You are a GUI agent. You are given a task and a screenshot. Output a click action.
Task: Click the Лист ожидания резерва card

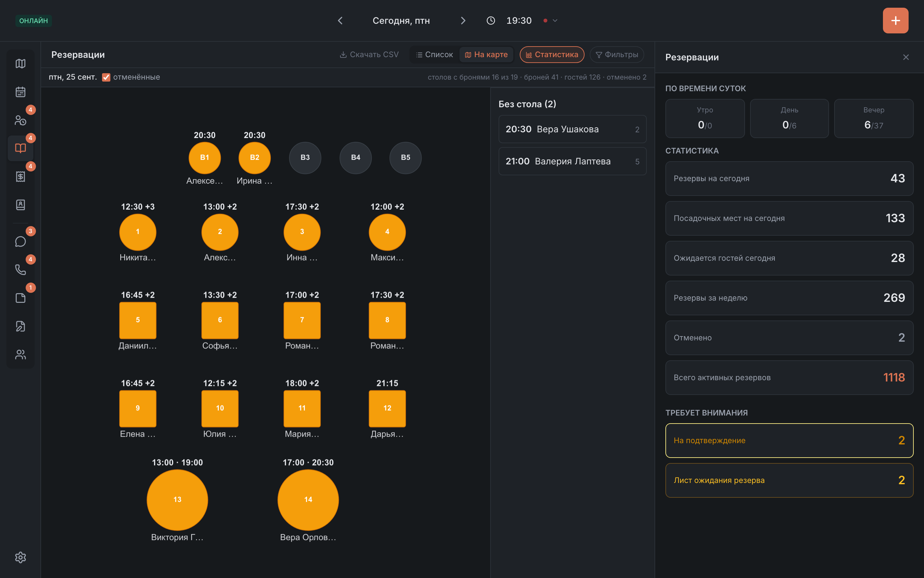(789, 480)
